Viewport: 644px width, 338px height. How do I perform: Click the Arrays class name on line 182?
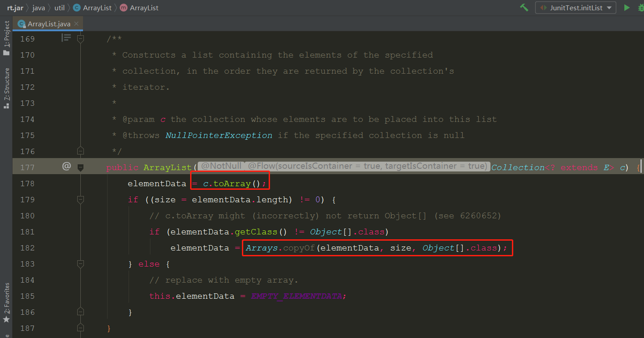[x=262, y=248]
